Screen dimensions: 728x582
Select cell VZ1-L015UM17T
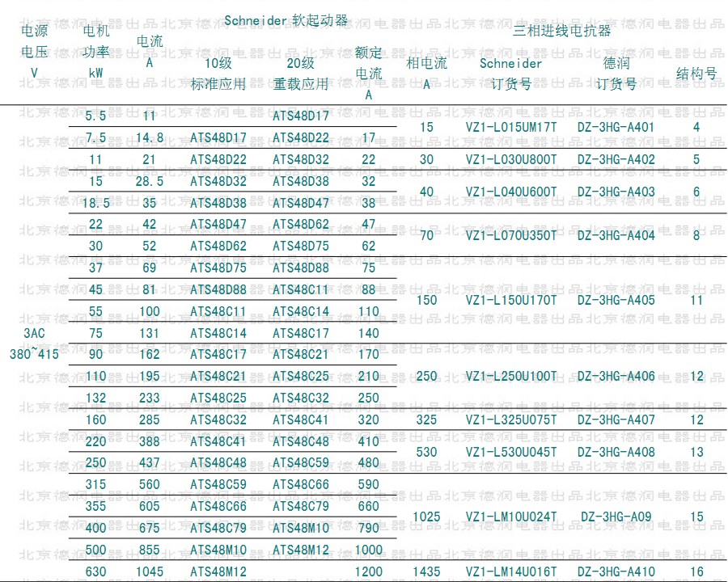[511, 127]
